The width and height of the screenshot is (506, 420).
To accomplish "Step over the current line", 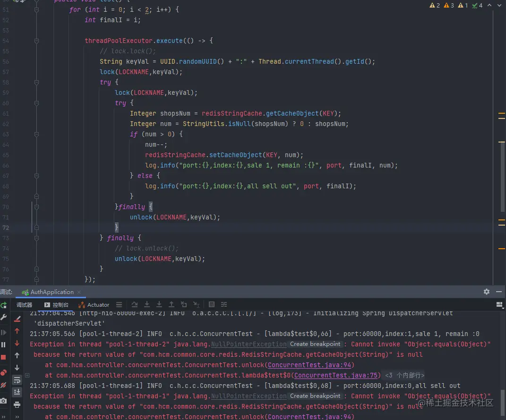I will pos(135,304).
